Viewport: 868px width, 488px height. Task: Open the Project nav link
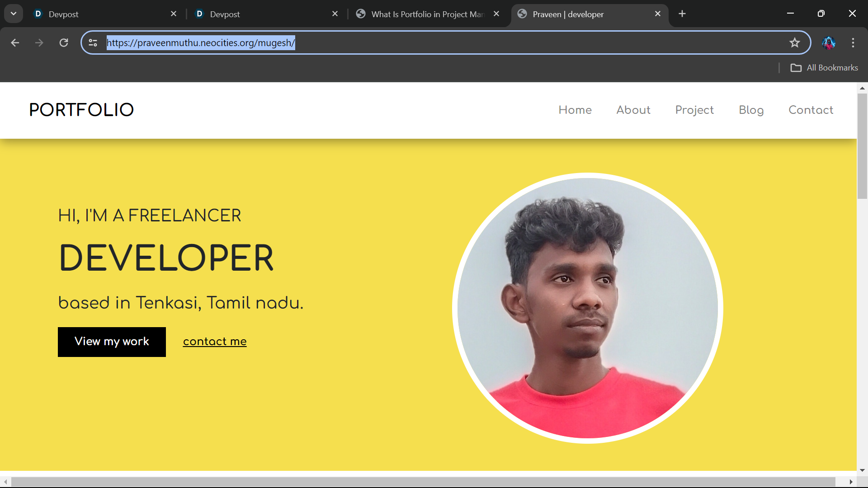pos(694,110)
